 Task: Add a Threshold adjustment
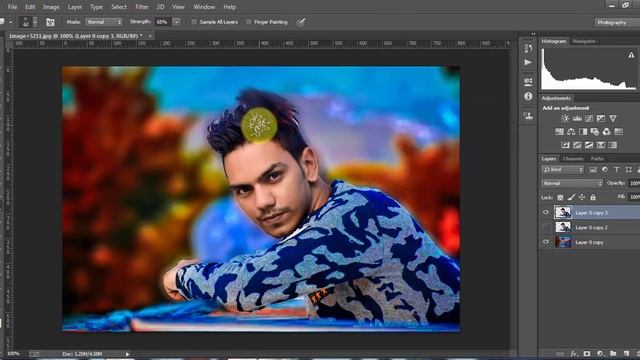click(x=589, y=145)
